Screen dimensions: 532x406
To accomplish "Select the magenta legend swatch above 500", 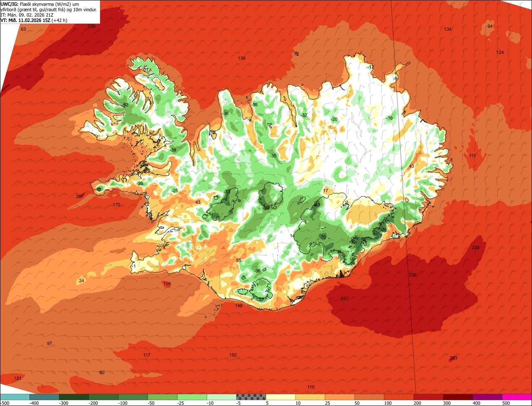I will [x=517, y=397].
